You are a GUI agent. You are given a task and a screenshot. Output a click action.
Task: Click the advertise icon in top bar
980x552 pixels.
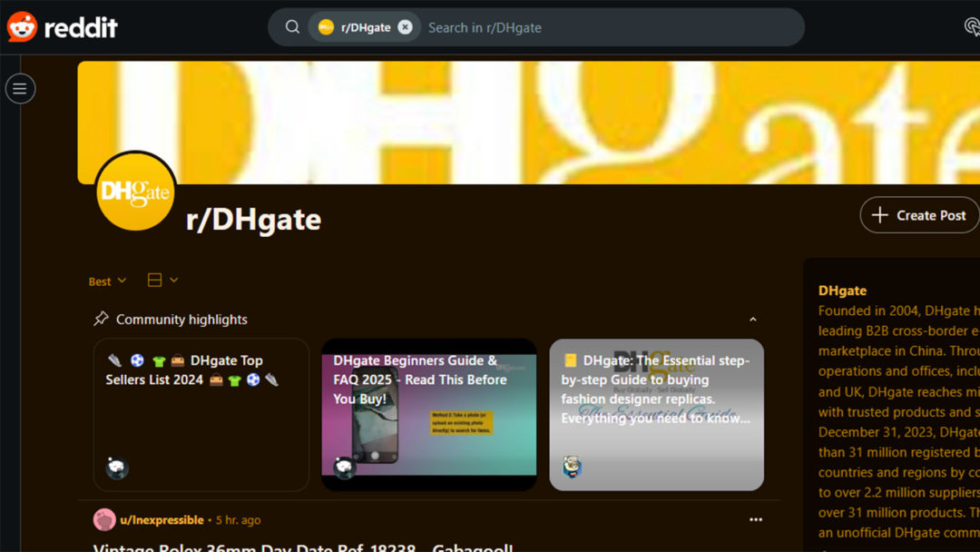(971, 27)
